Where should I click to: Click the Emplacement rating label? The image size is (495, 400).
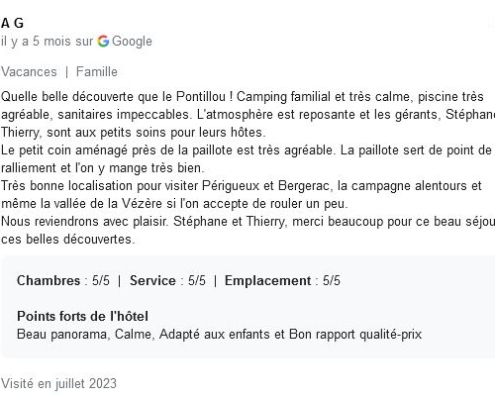268,281
